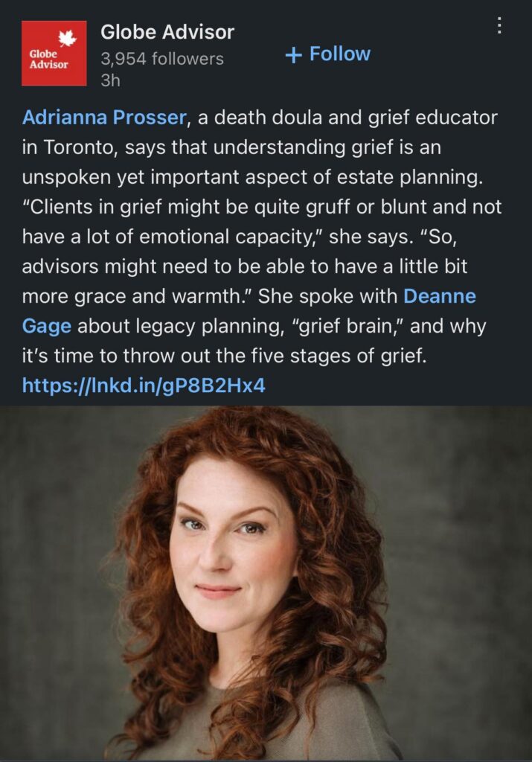Open the three-dot post options menu
This screenshot has width=532, height=762.
pyautogui.click(x=499, y=26)
